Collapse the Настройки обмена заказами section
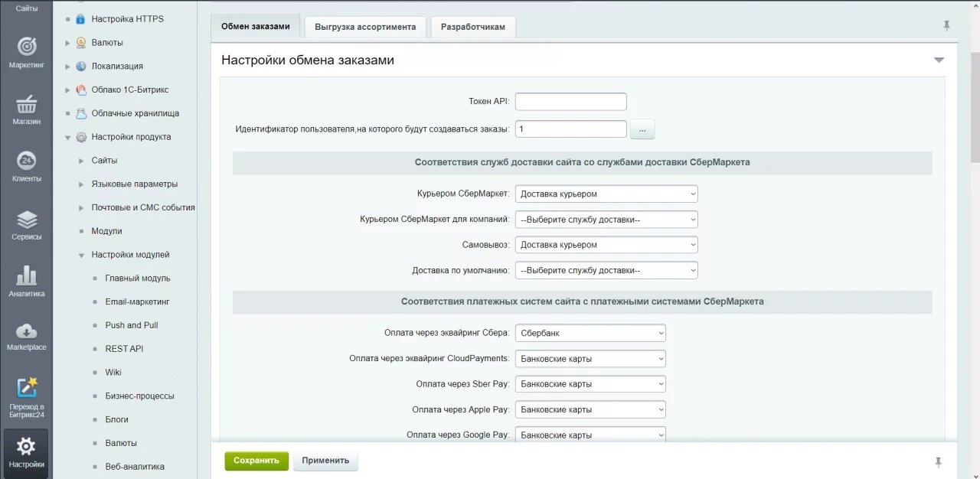The image size is (980, 479). click(x=939, y=60)
